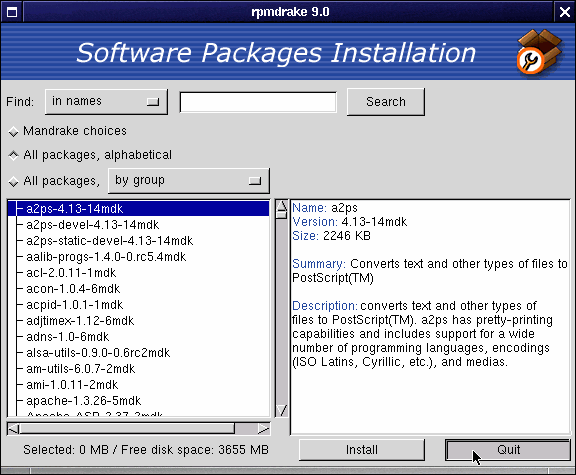
Task: Open the window menu icon in title bar
Action: tap(12, 12)
